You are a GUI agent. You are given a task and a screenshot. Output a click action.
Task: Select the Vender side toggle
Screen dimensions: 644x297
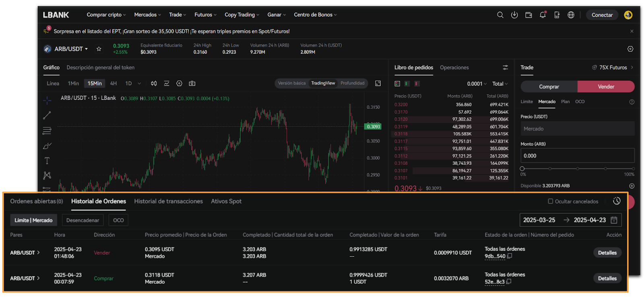606,87
